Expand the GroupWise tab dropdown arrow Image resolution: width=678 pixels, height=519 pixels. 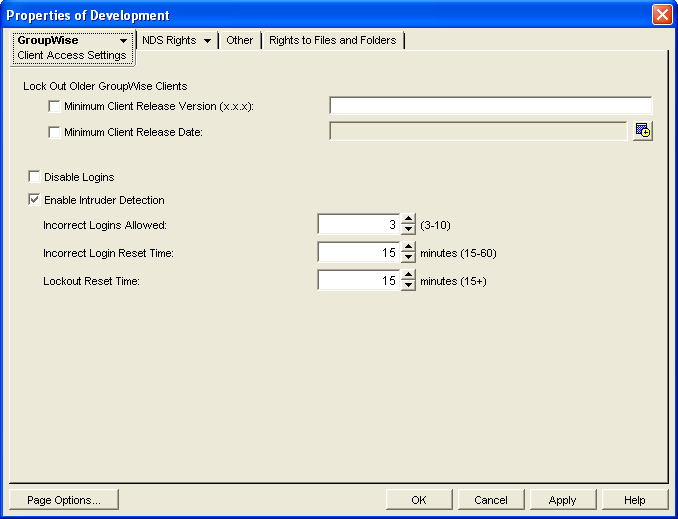click(123, 41)
